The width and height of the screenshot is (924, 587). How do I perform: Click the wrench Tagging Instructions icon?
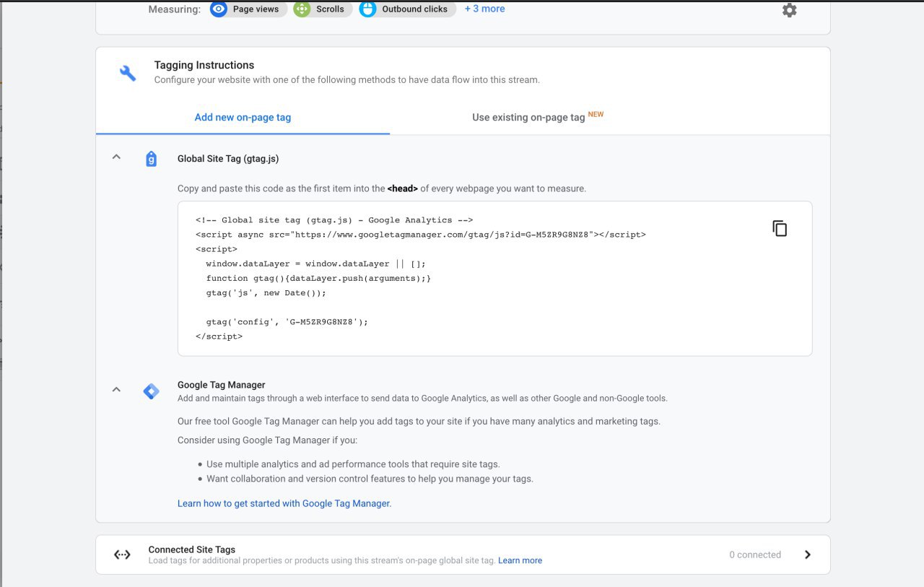coord(128,73)
